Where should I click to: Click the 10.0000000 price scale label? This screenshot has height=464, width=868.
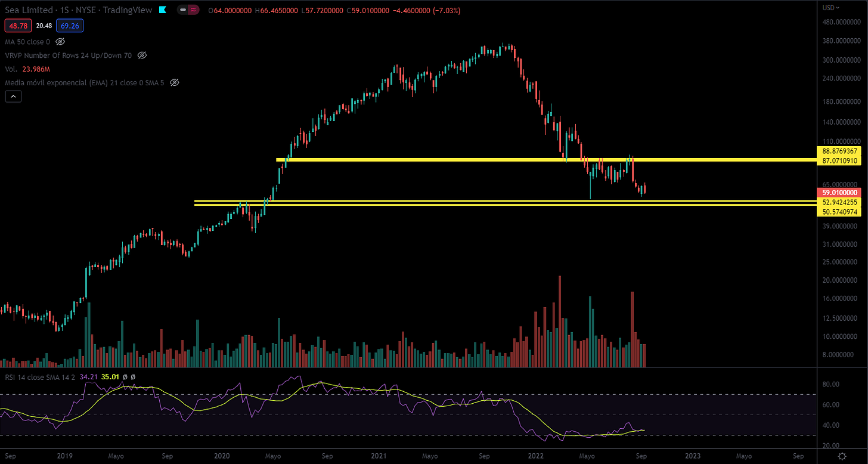point(839,336)
